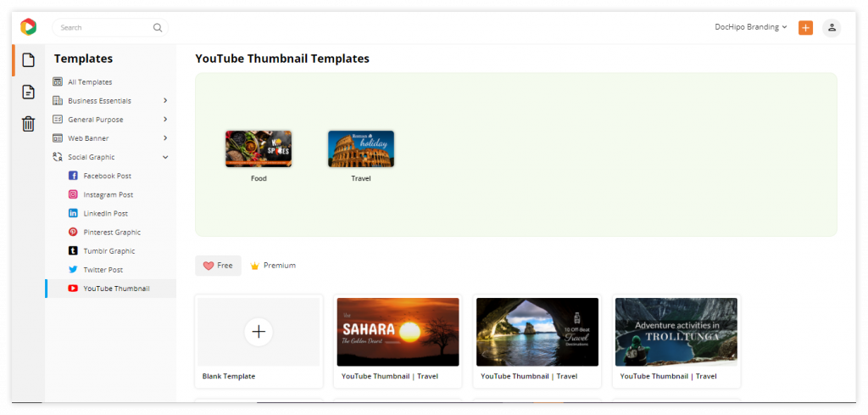Image resolution: width=868 pixels, height=415 pixels.
Task: Select General Purpose category label
Action: coord(96,120)
